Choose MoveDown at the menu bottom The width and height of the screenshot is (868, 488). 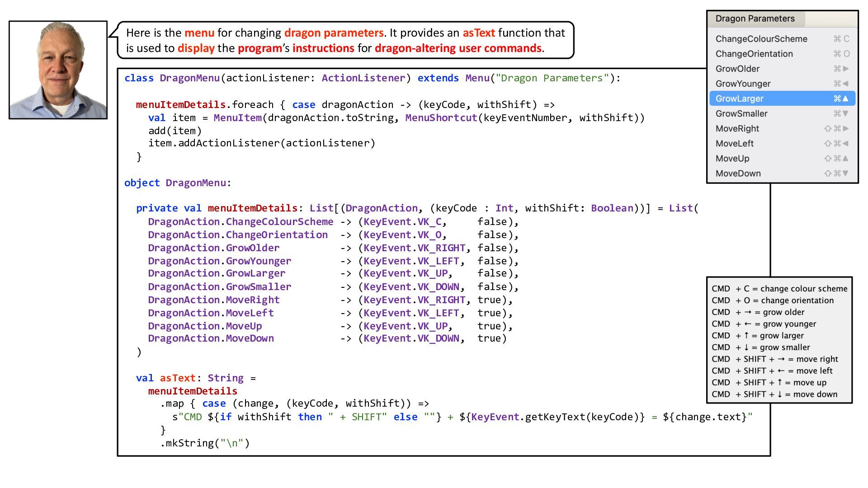pyautogui.click(x=738, y=174)
